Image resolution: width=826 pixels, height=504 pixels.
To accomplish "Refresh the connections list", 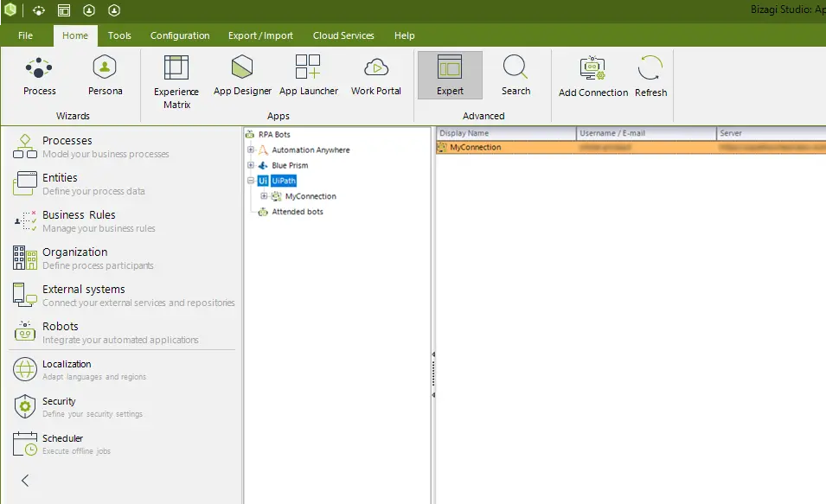I will [x=650, y=78].
